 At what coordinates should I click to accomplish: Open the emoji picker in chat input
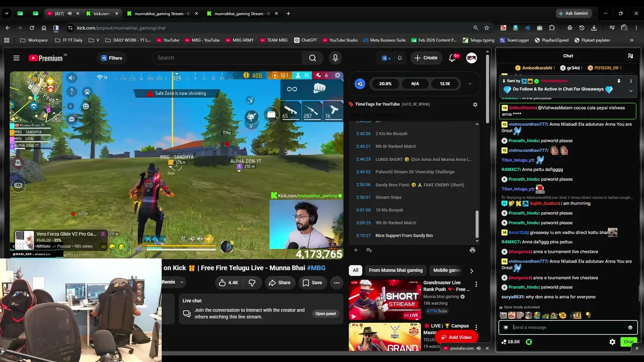coord(630,328)
